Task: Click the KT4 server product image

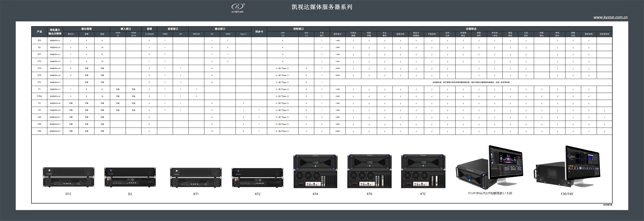Action: [315, 171]
